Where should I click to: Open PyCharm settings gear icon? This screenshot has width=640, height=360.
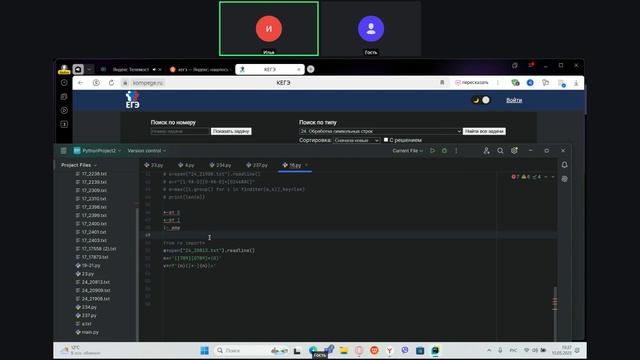(514, 151)
